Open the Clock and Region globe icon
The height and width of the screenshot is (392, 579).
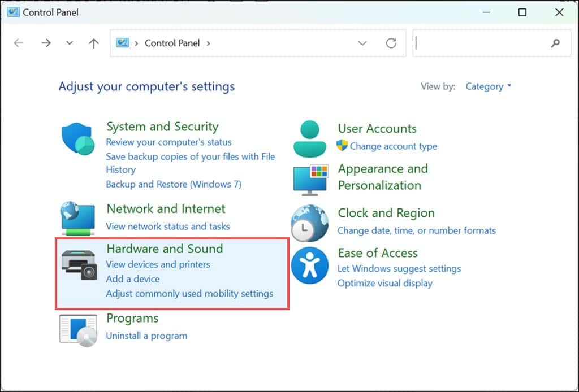click(x=309, y=223)
